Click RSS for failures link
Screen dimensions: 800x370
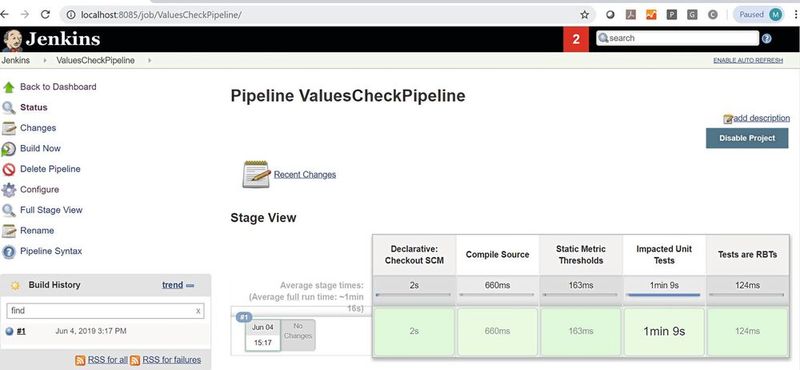[171, 360]
